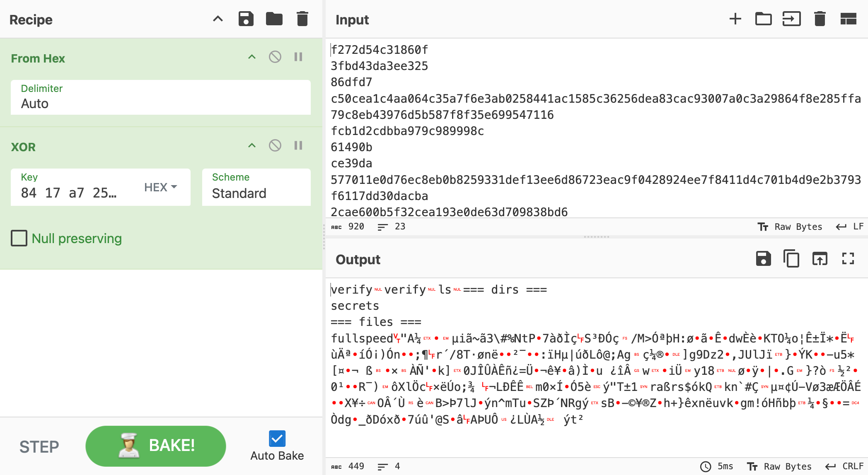The image size is (868, 475).
Task: Copy raw output to clipboard
Action: pos(791,259)
